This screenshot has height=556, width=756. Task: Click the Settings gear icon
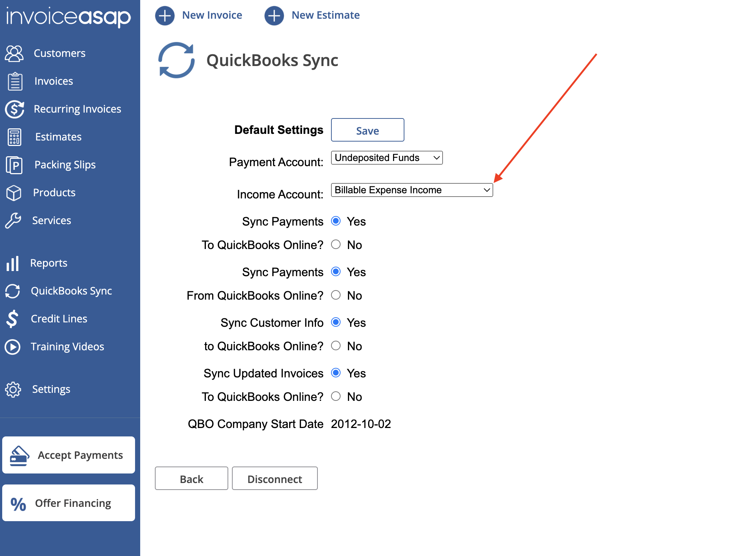pos(13,389)
